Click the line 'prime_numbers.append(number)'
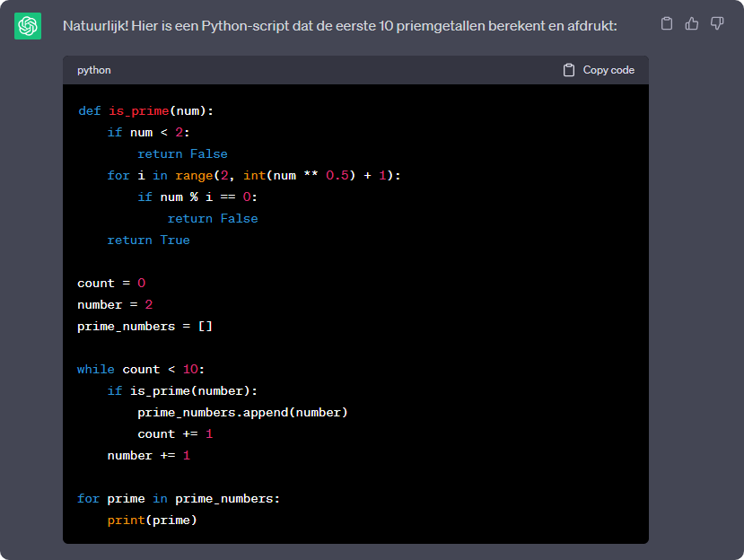The height and width of the screenshot is (560, 744). click(242, 413)
